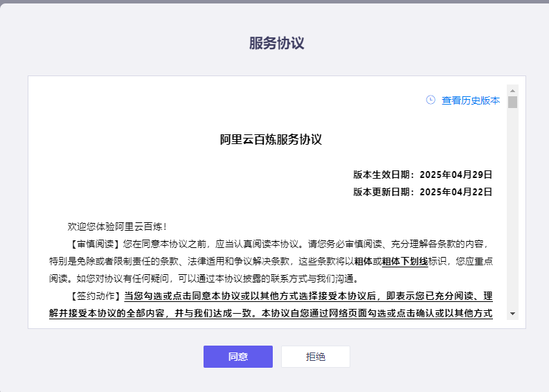The image size is (549, 392).
Task: Click the agreement scrollbar thumb
Action: (x=512, y=103)
